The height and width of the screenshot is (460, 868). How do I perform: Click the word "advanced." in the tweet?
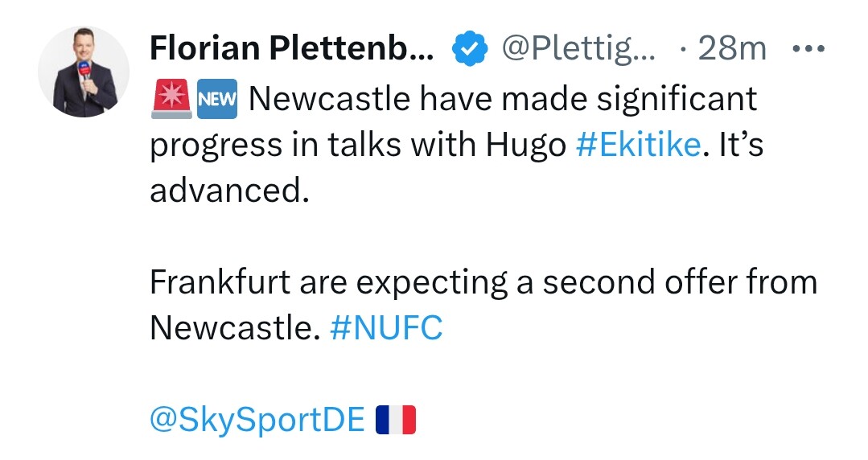tap(229, 192)
